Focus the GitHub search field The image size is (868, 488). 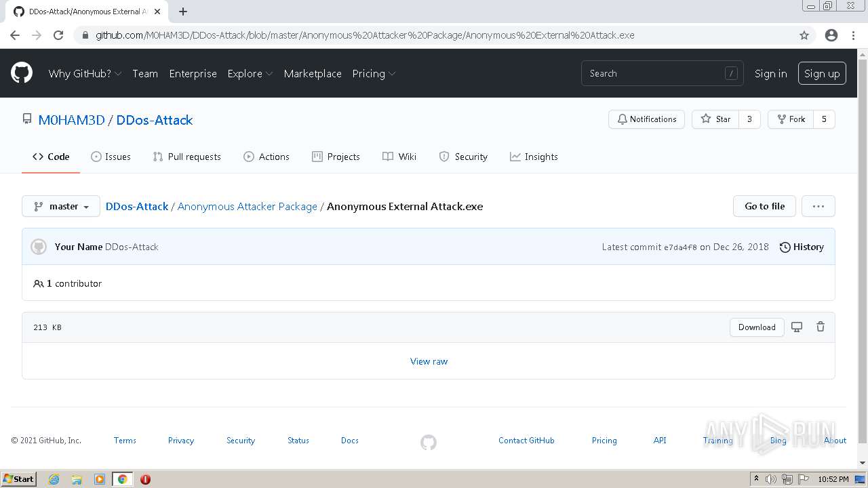(x=654, y=73)
